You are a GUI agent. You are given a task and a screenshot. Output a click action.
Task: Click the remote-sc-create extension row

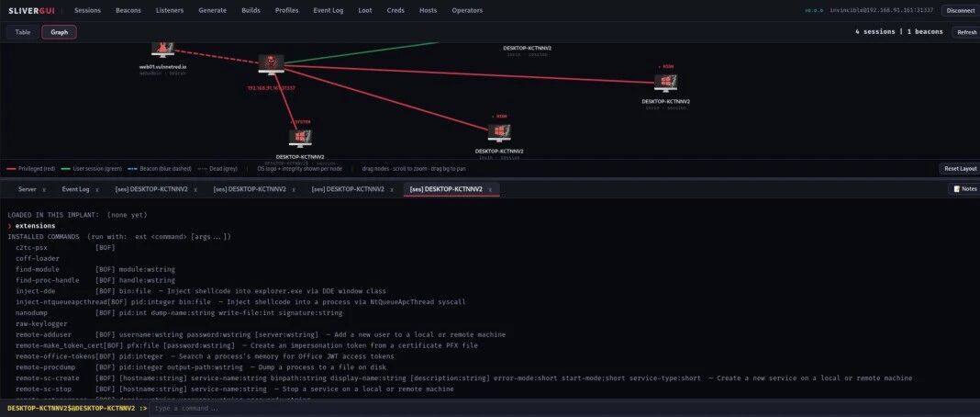tap(463, 378)
